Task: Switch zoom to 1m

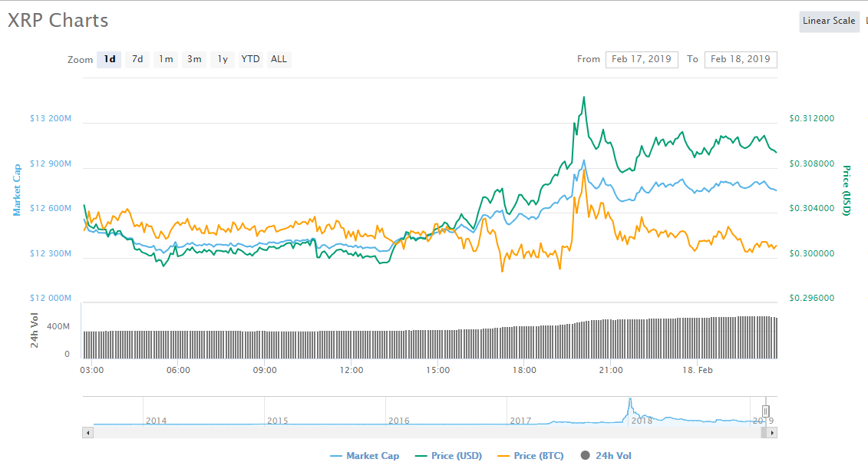Action: (x=166, y=59)
